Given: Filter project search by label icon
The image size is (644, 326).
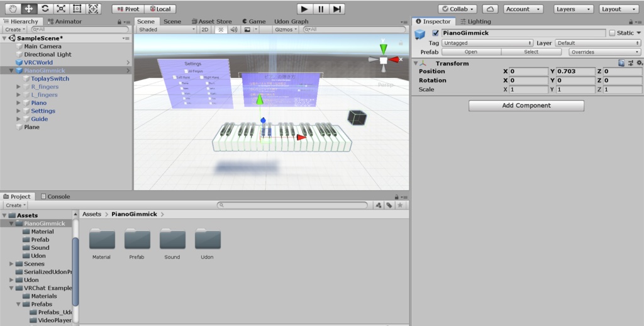Looking at the screenshot, I should (x=389, y=205).
